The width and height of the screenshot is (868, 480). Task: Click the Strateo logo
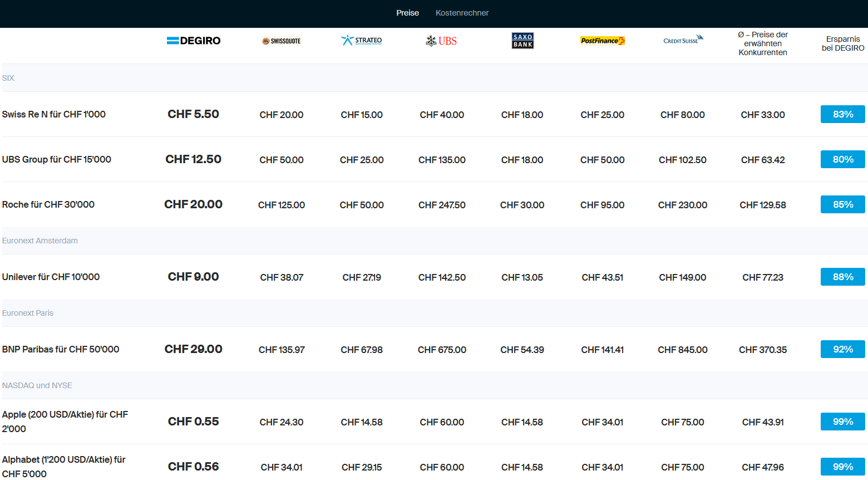[x=362, y=40]
